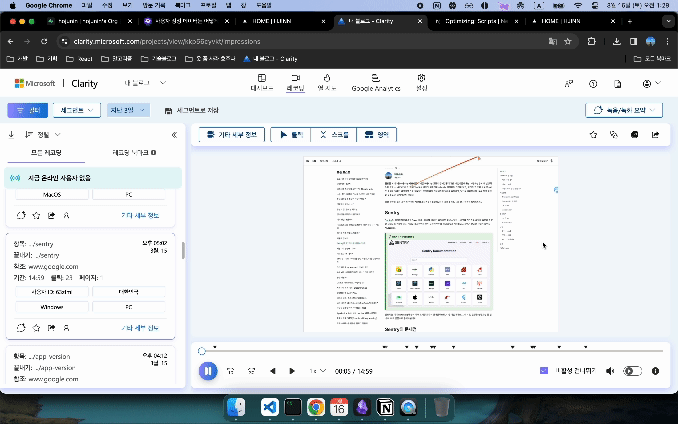Click the recorded page preview thumbnail
678x424 pixels.
point(431,244)
